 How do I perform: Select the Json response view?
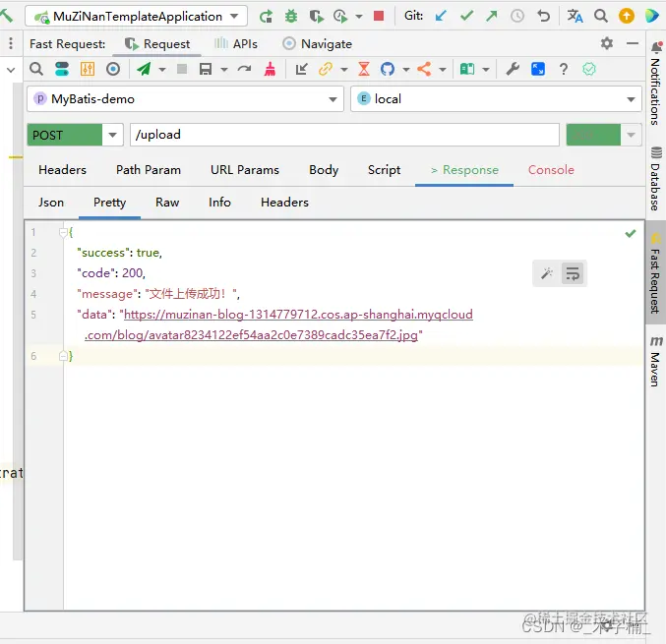pos(51,203)
